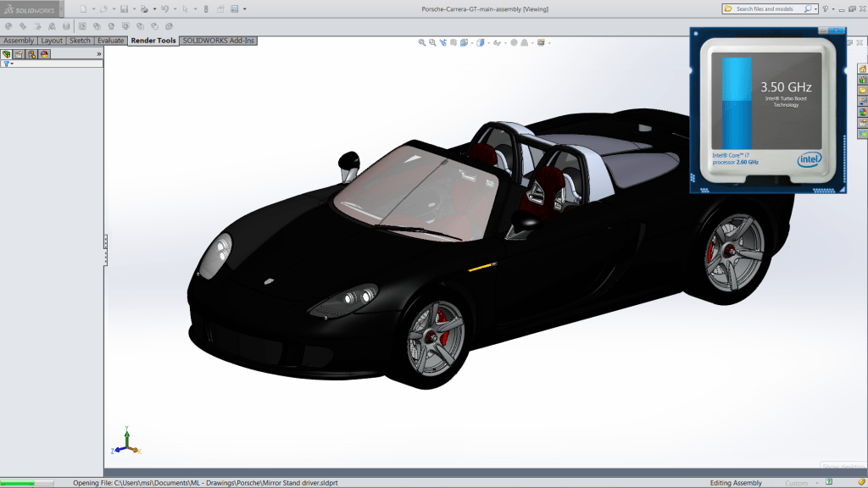
Task: Expand the search type dropdown arrow
Action: click(x=815, y=8)
